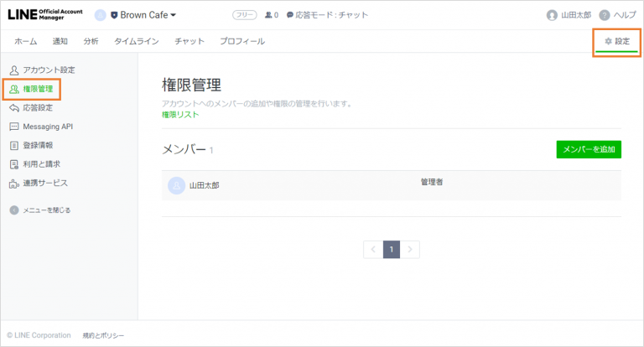Click the 利用と請求 sidebar icon
This screenshot has width=644, height=347.
coord(14,164)
